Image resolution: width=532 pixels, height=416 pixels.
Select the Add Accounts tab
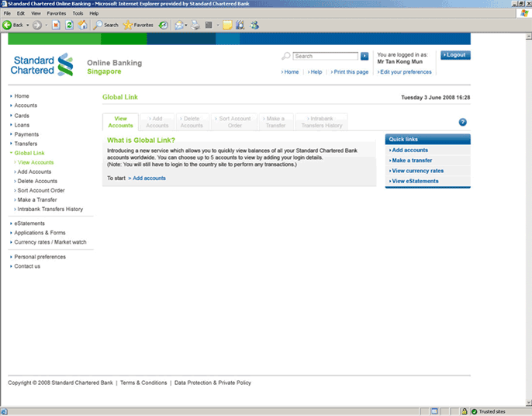pyautogui.click(x=157, y=122)
